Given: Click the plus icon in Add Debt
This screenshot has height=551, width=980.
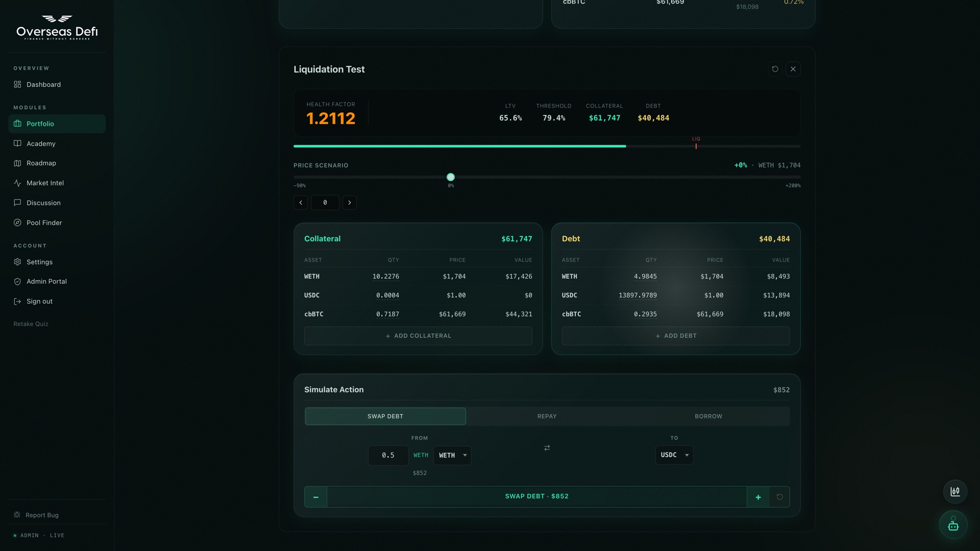Looking at the screenshot, I should tap(658, 336).
